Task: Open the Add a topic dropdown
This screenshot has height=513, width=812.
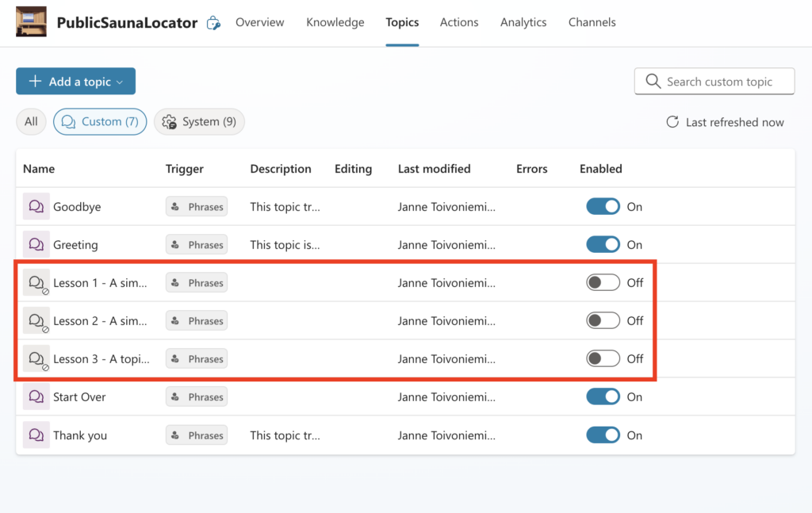Action: click(x=76, y=82)
